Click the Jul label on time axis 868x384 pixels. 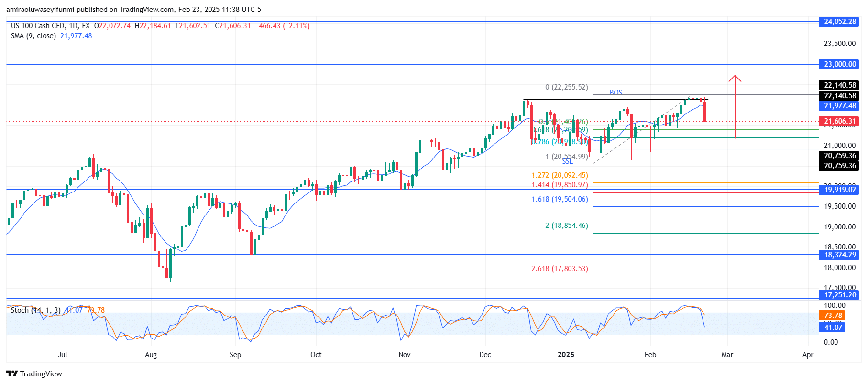pos(62,355)
